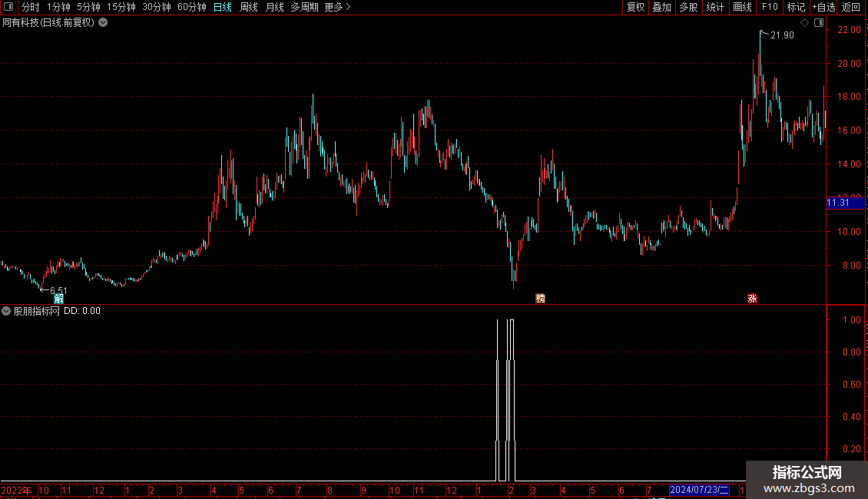Click the 复权 adjustment button

(635, 7)
